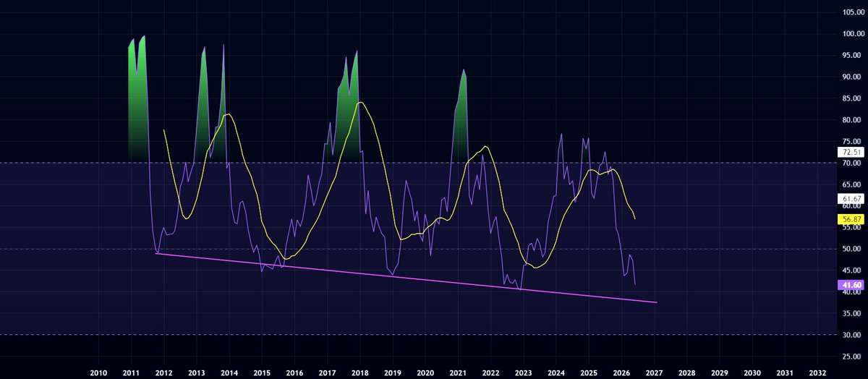Click the 2032 year label
Image resolution: width=868 pixels, height=379 pixels.
coord(818,372)
